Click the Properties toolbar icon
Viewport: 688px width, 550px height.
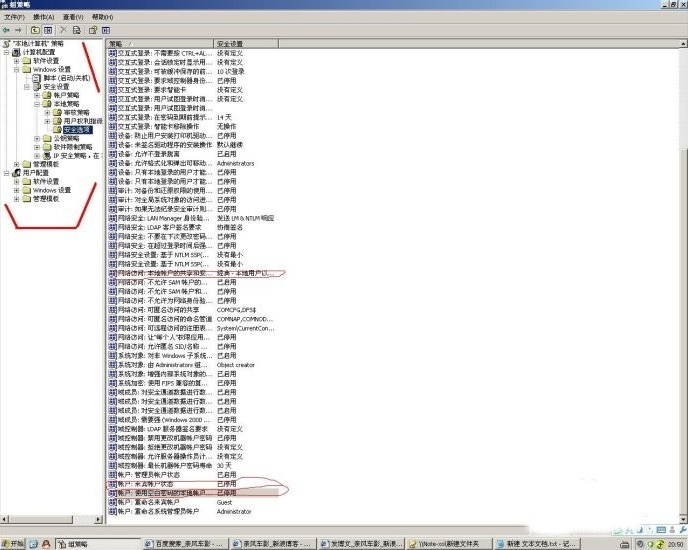[77, 30]
